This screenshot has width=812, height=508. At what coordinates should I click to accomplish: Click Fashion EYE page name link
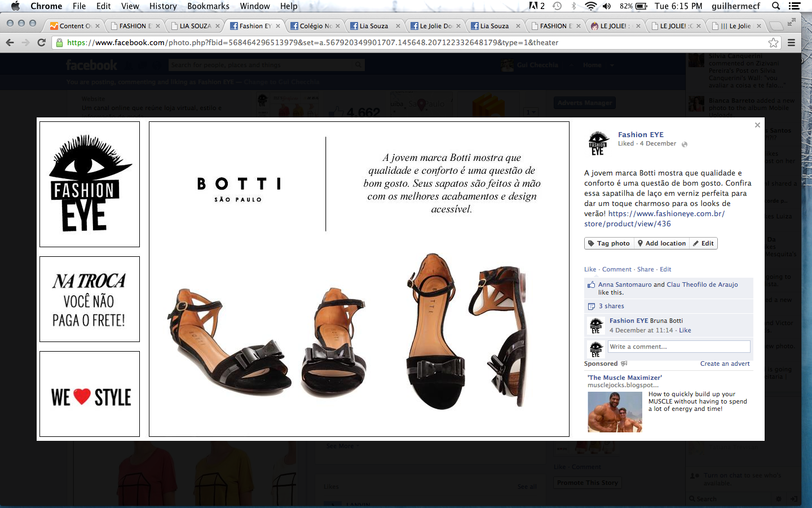point(641,134)
